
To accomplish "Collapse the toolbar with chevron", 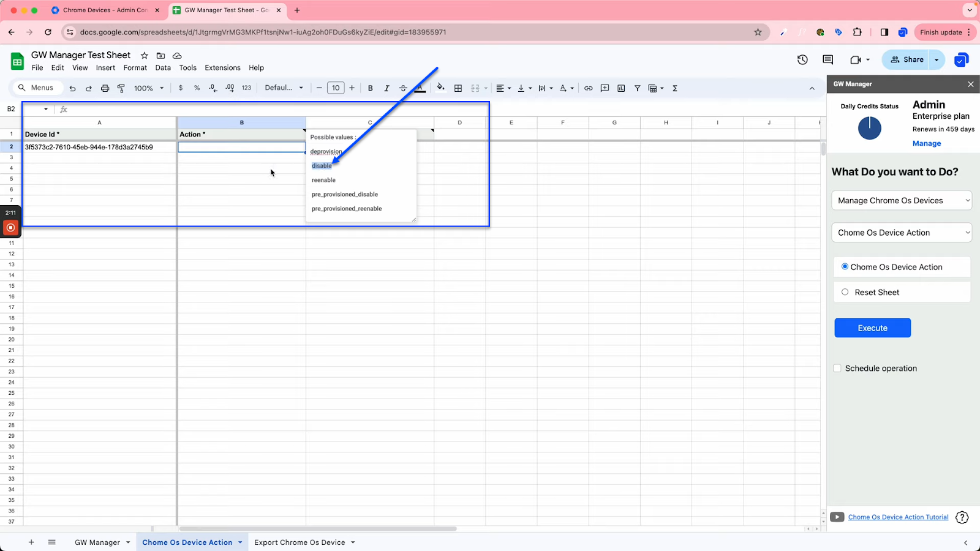I will pyautogui.click(x=812, y=88).
